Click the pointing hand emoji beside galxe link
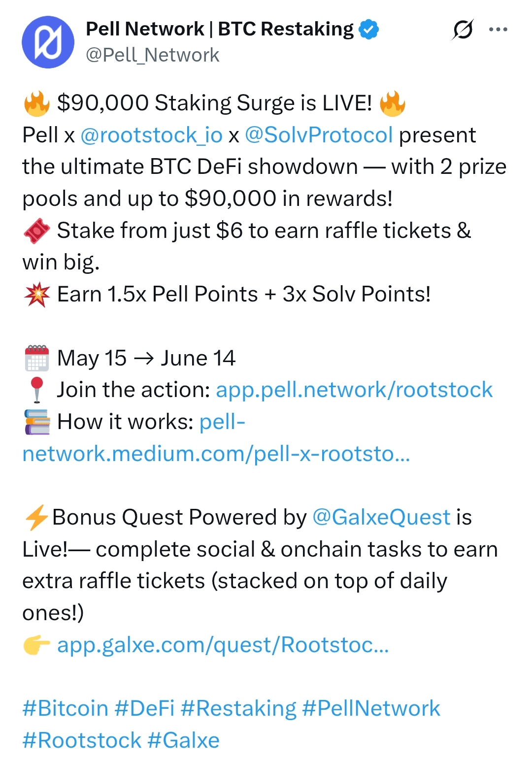This screenshot has height=763, width=532. [x=37, y=645]
